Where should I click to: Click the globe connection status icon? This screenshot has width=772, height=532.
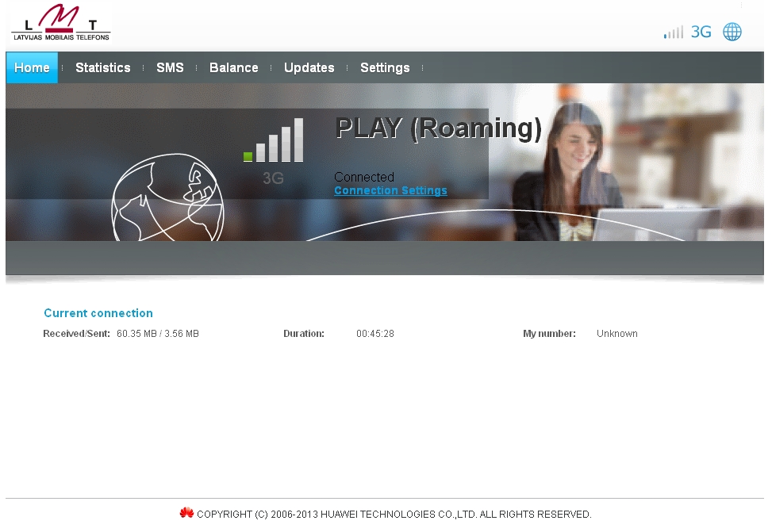click(732, 32)
